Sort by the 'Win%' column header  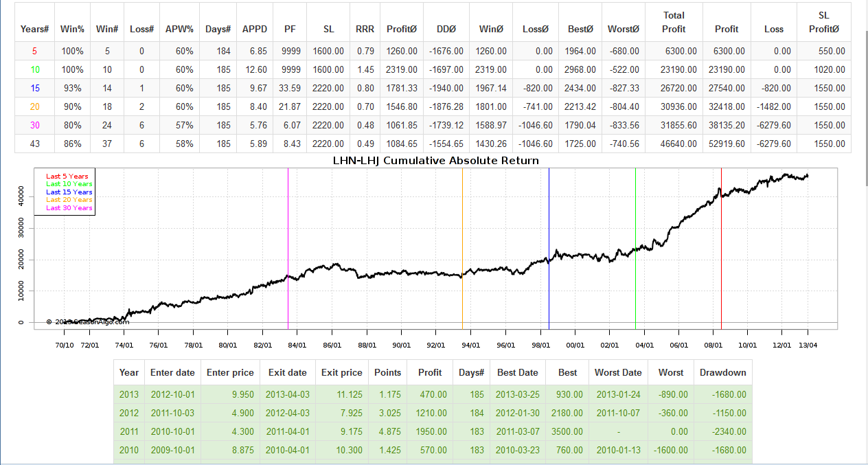[72, 29]
